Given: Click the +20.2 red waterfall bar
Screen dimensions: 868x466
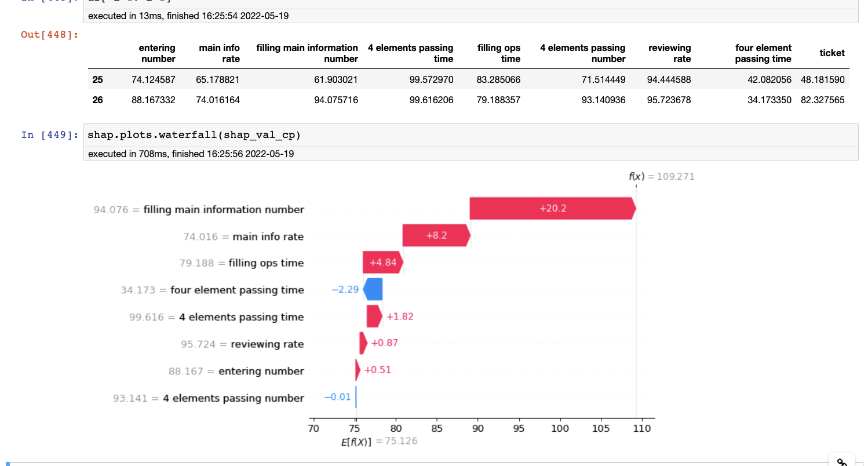Looking at the screenshot, I should coord(553,208).
